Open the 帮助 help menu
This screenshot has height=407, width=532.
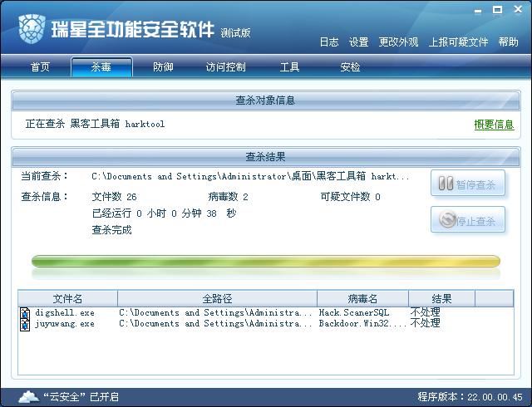pyautogui.click(x=508, y=42)
